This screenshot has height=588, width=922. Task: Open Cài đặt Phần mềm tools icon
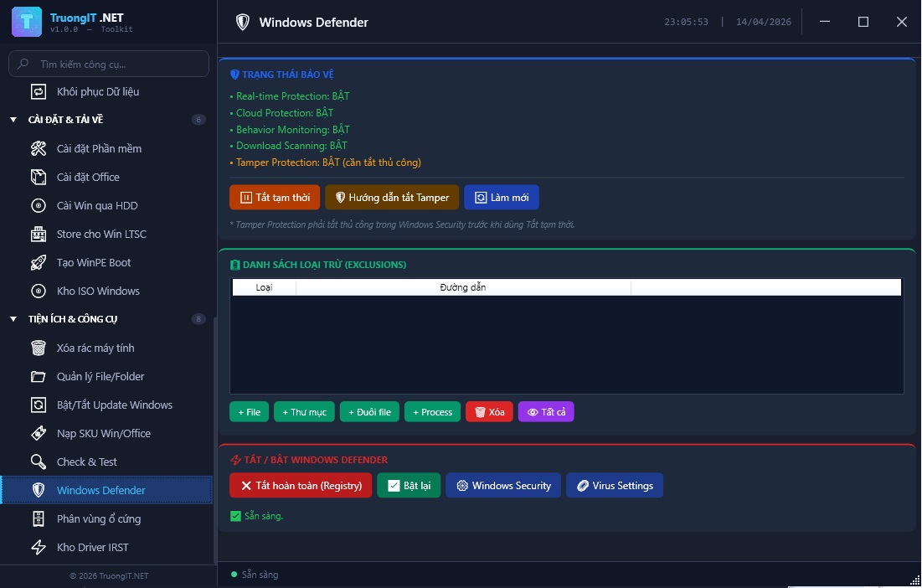(x=39, y=149)
